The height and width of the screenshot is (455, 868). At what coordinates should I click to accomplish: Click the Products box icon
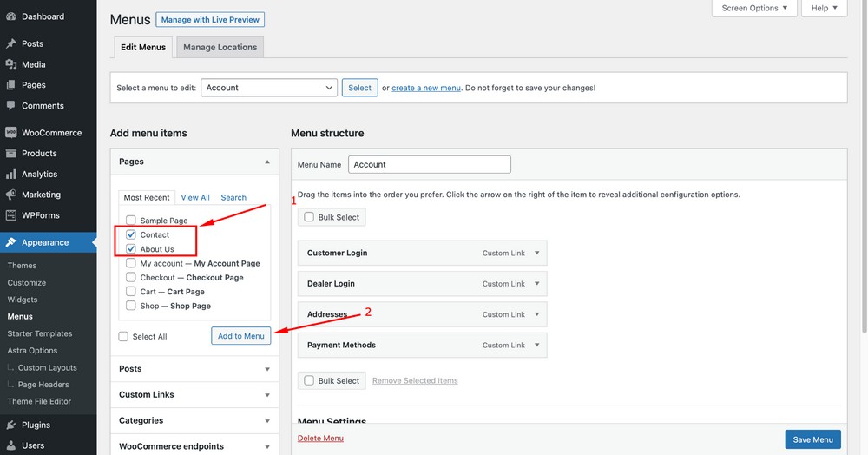click(x=10, y=154)
